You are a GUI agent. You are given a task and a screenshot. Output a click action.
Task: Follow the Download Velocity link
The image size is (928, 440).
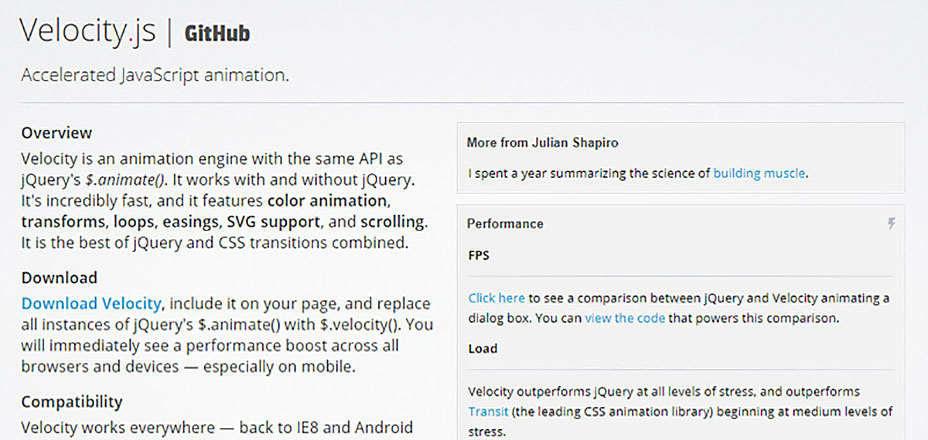91,303
